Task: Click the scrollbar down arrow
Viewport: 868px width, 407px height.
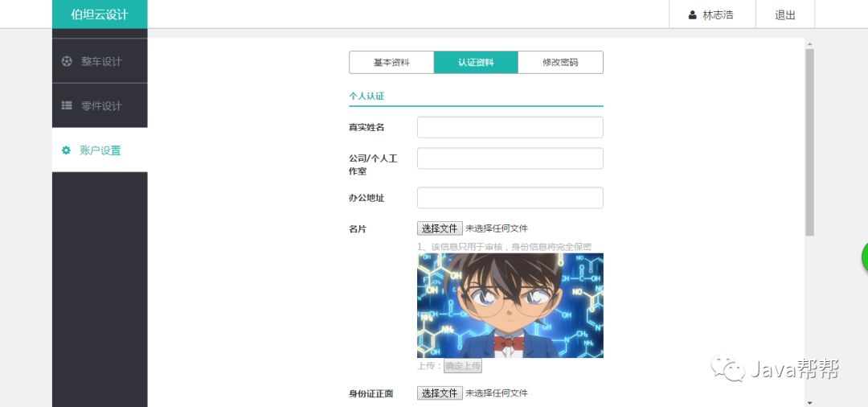Action: (x=809, y=402)
